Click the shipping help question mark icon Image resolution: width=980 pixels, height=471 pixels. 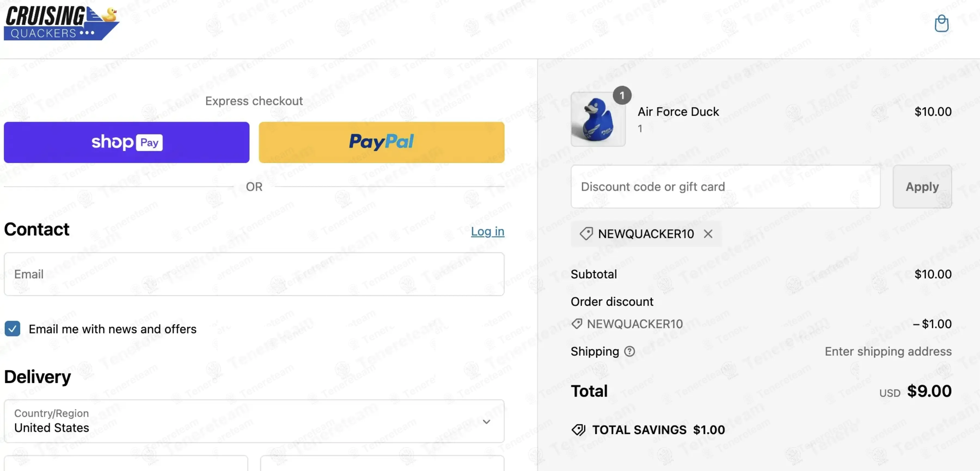point(630,351)
